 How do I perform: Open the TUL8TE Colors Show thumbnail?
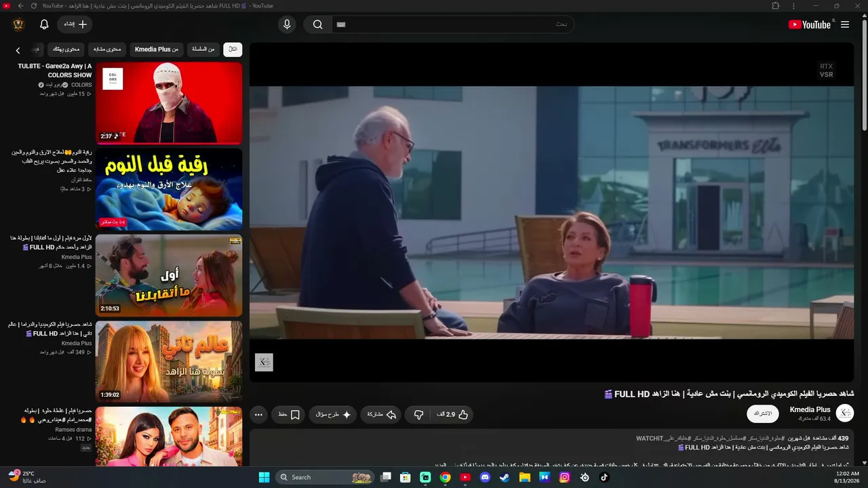tap(169, 103)
